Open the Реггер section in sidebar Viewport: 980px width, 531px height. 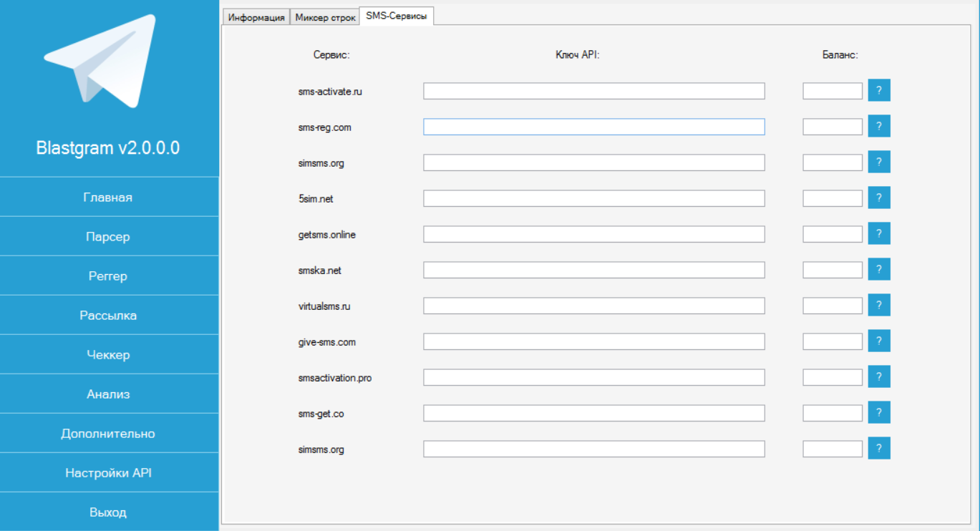[x=108, y=276]
